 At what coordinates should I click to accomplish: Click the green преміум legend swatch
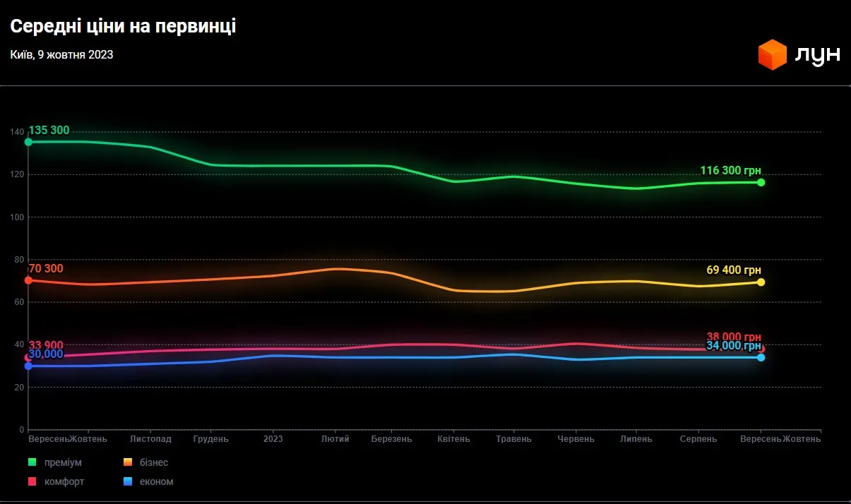32,462
